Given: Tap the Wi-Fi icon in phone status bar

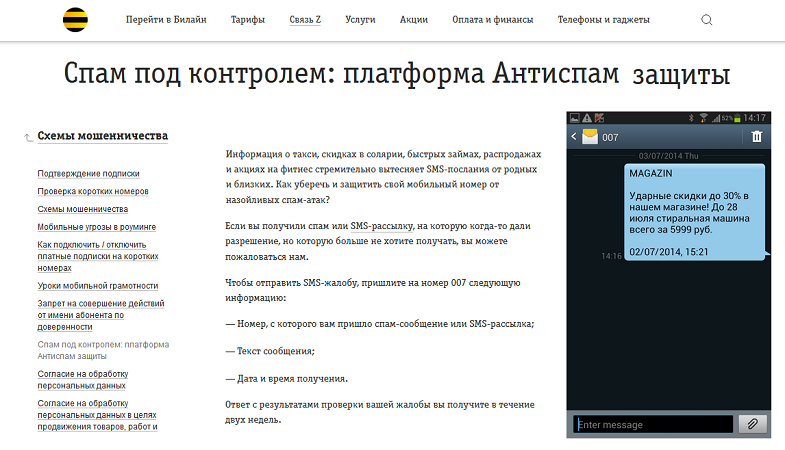Looking at the screenshot, I should click(x=703, y=118).
